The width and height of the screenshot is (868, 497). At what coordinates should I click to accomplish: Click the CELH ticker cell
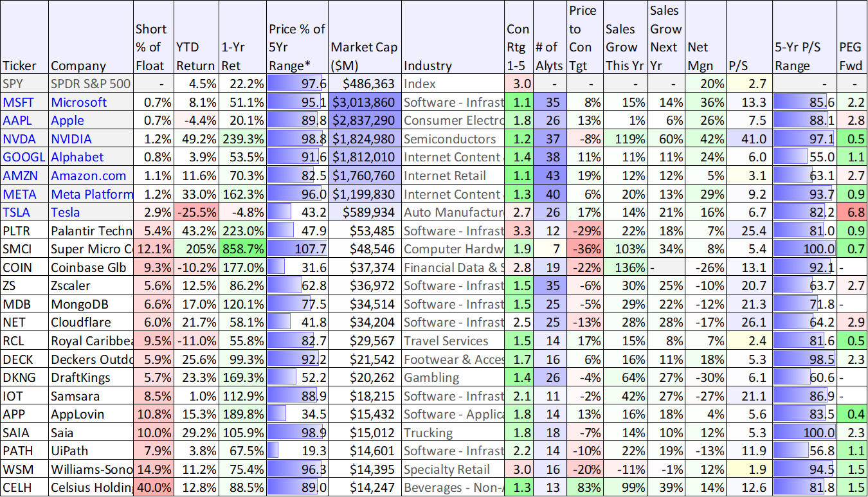[24, 487]
